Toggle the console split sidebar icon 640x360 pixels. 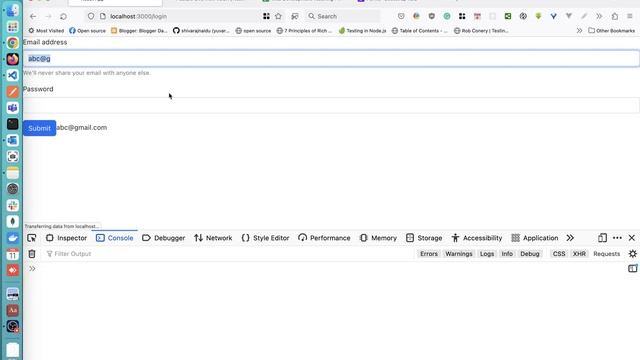coord(633,268)
